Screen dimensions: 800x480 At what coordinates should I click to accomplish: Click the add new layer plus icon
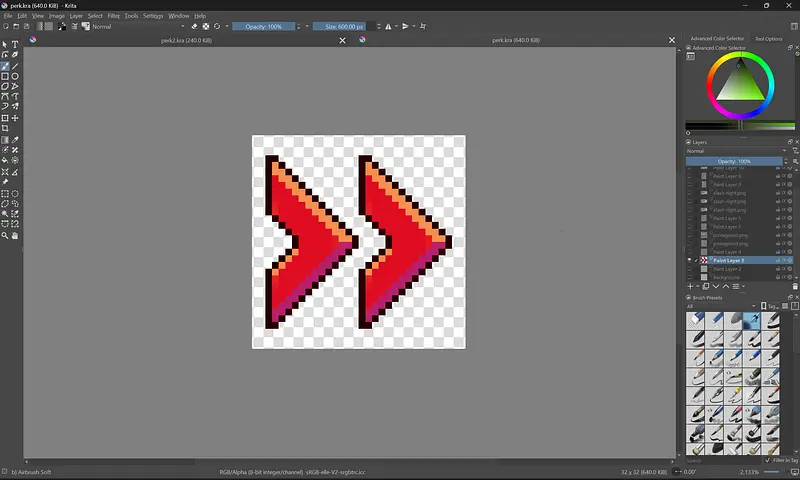click(x=691, y=286)
